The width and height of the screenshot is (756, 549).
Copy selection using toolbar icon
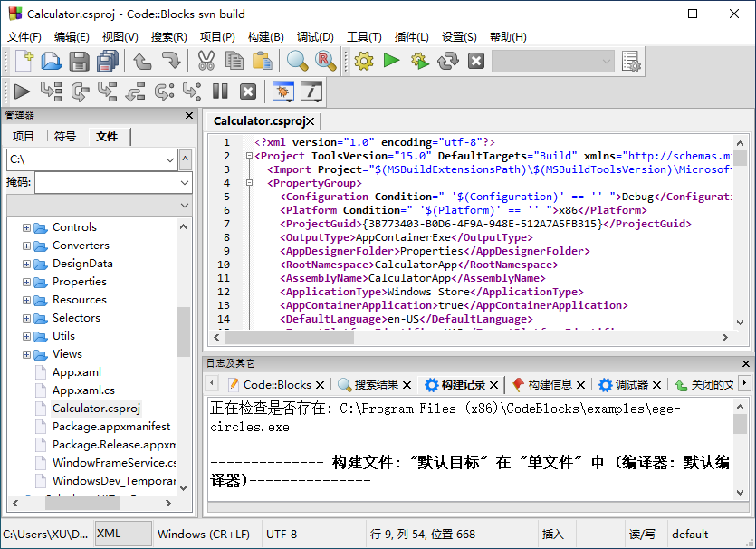(x=234, y=62)
